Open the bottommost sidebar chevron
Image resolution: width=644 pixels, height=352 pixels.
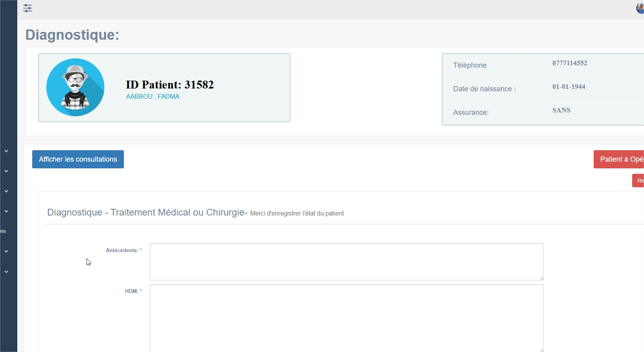[x=6, y=272]
